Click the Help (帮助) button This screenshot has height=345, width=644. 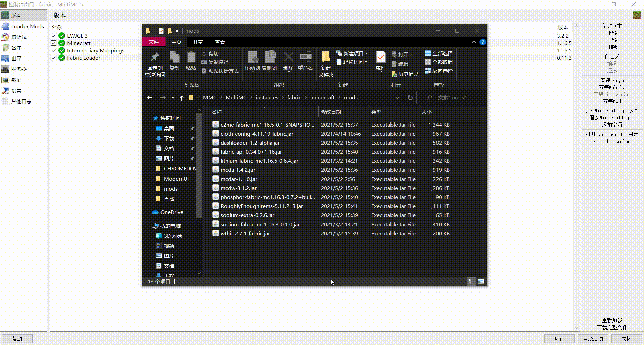point(17,339)
